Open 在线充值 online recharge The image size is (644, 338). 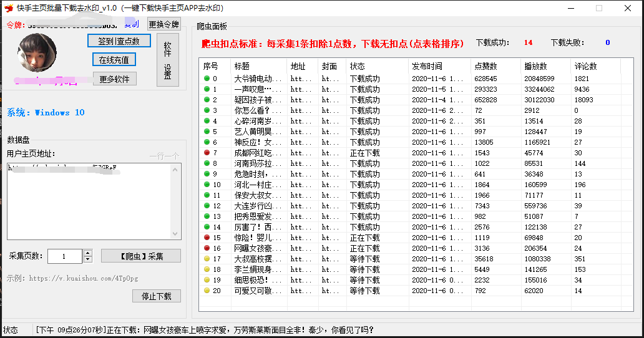point(114,60)
